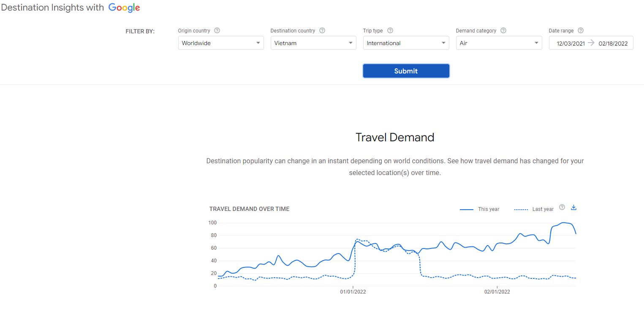The height and width of the screenshot is (313, 644).
Task: Open the Origin country Worldwide dropdown
Action: 221,43
